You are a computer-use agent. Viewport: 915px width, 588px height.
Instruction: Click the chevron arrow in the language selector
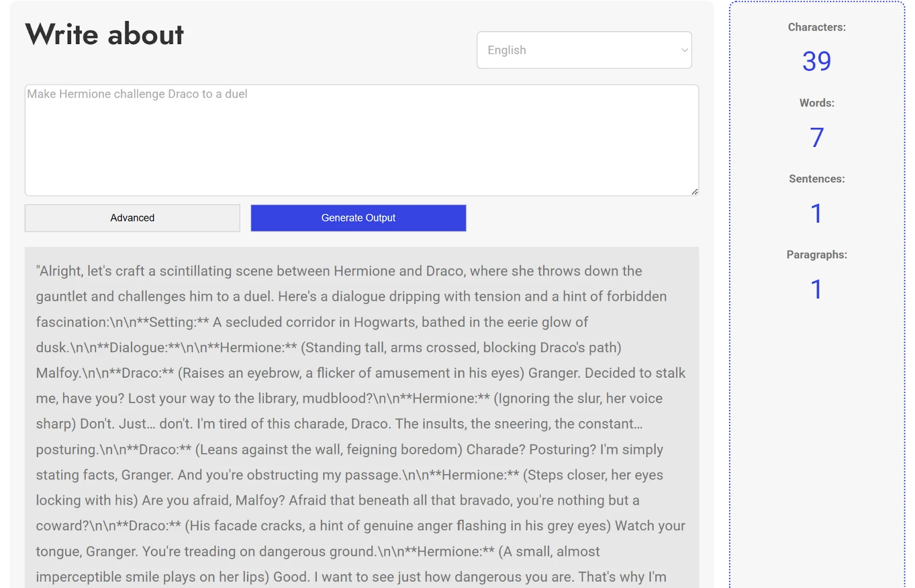[684, 50]
